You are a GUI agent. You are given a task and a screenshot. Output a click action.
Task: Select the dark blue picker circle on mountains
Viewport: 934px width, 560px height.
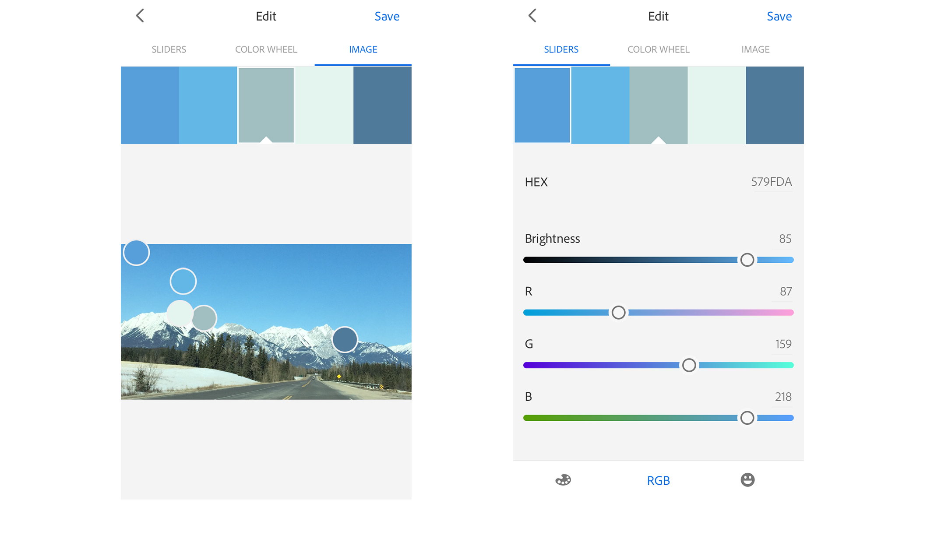pos(345,339)
